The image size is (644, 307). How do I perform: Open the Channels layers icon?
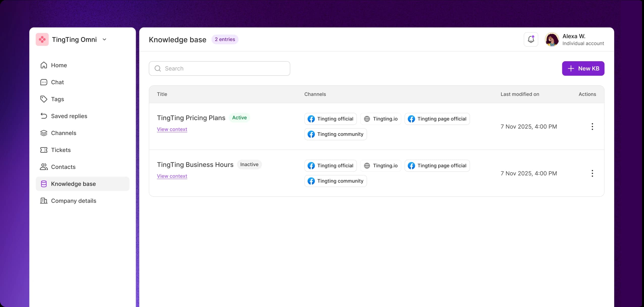click(x=44, y=133)
